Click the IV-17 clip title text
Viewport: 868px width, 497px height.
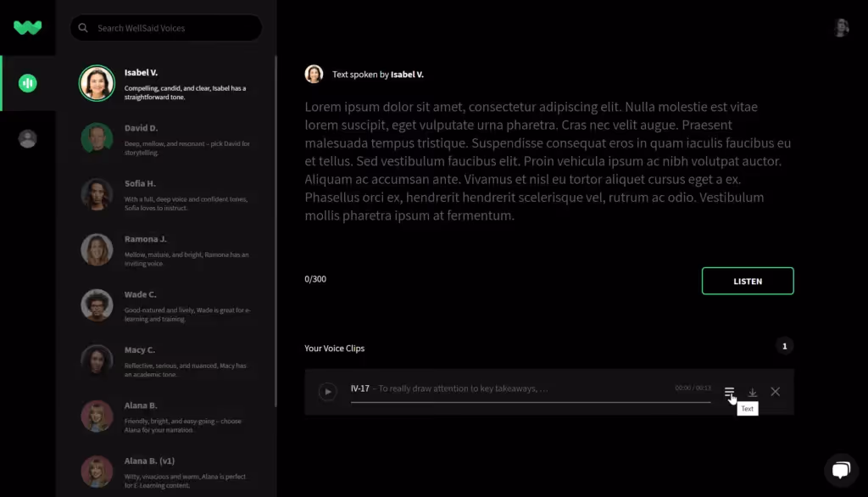point(449,388)
